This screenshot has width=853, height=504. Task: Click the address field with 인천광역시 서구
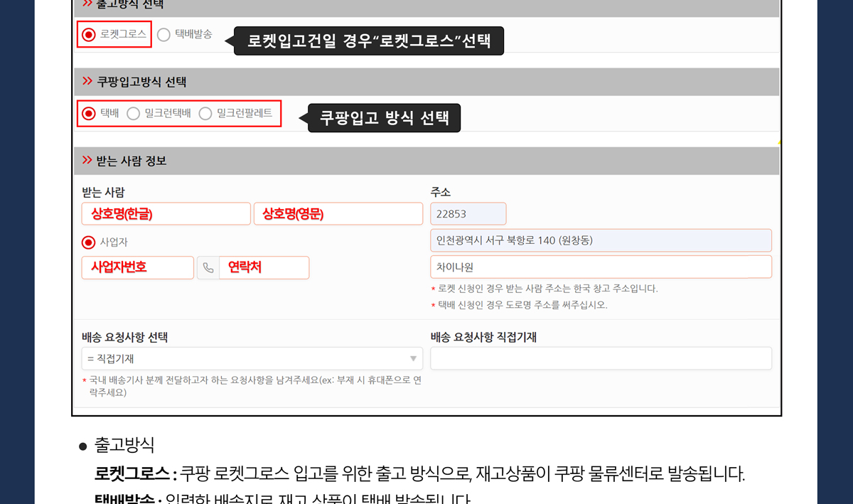(x=601, y=240)
